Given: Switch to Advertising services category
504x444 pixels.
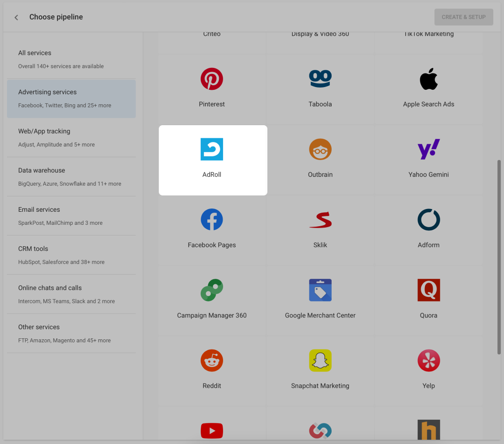Looking at the screenshot, I should coord(71,98).
